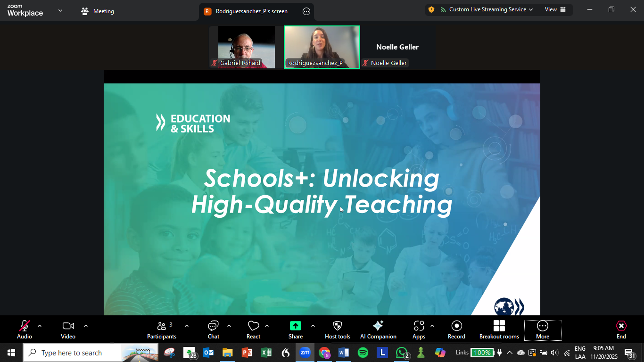This screenshot has width=644, height=362.
Task: Click the End meeting button
Action: 621,329
